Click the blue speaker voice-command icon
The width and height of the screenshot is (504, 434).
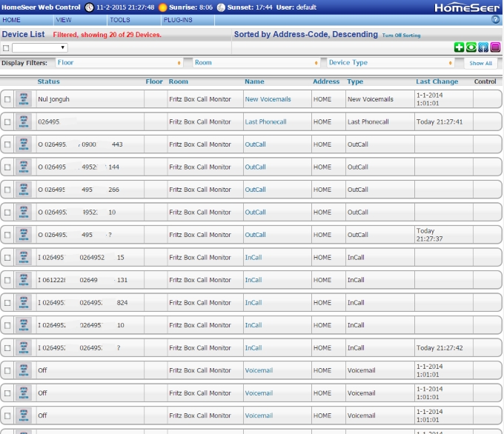(483, 47)
